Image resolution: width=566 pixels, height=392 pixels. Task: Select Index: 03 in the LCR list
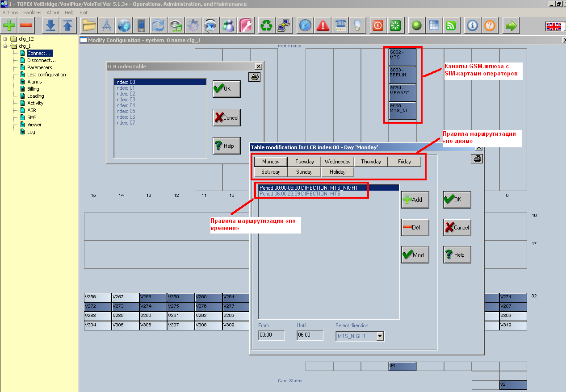[x=125, y=100]
